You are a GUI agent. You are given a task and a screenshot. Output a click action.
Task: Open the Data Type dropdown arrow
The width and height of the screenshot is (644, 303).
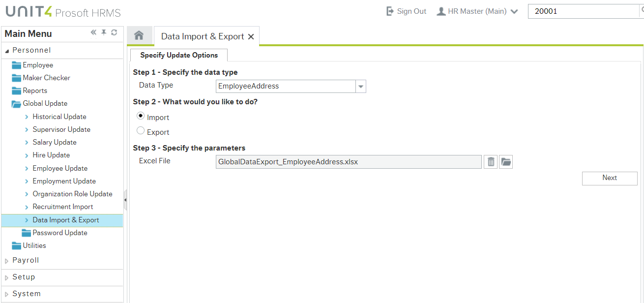(361, 86)
